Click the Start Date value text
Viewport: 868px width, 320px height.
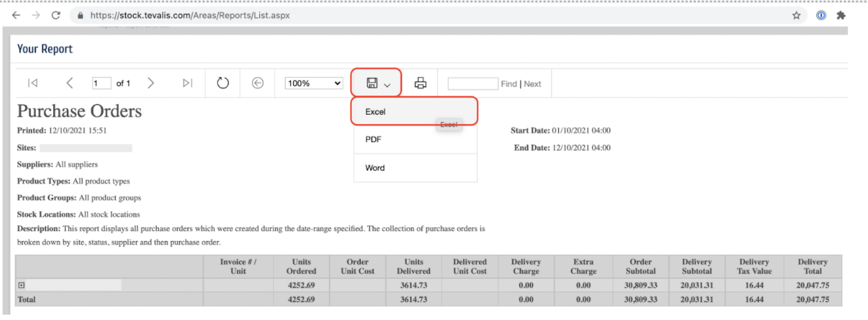pos(582,131)
